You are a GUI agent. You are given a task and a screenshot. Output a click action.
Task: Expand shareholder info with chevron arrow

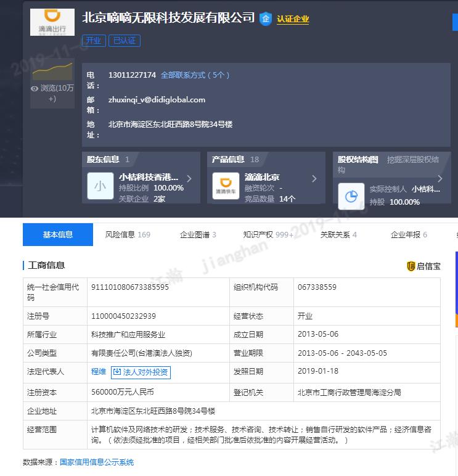pos(189,179)
